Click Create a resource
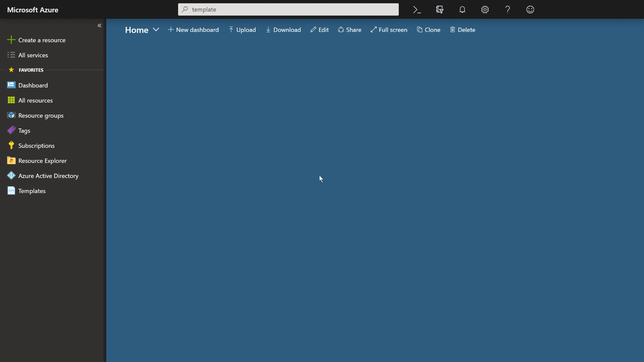This screenshot has width=644, height=362. (x=42, y=40)
